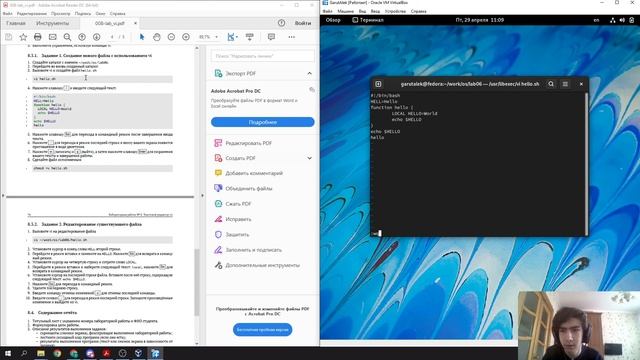Open the three-dots more tools menu
Image resolution: width=640 pixels, height=360 pixels.
291,37
